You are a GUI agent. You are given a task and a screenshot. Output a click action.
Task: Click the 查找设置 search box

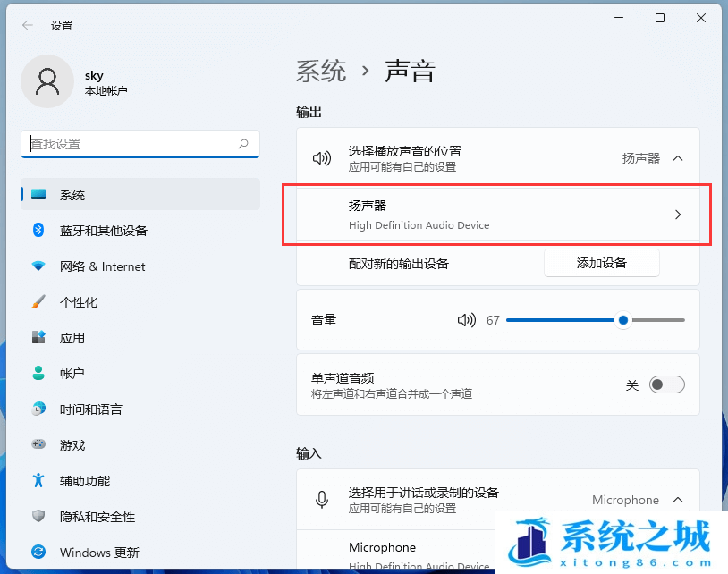click(140, 144)
